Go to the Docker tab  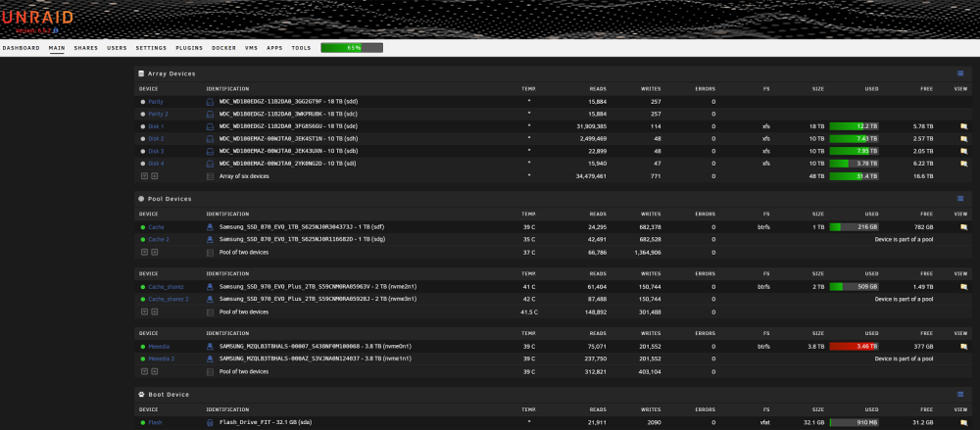[x=223, y=48]
